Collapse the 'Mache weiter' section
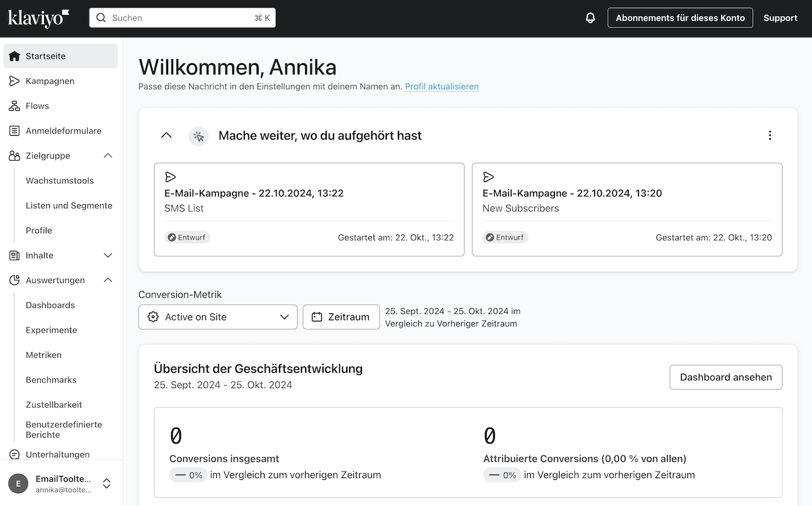Image resolution: width=812 pixels, height=506 pixels. (x=166, y=135)
